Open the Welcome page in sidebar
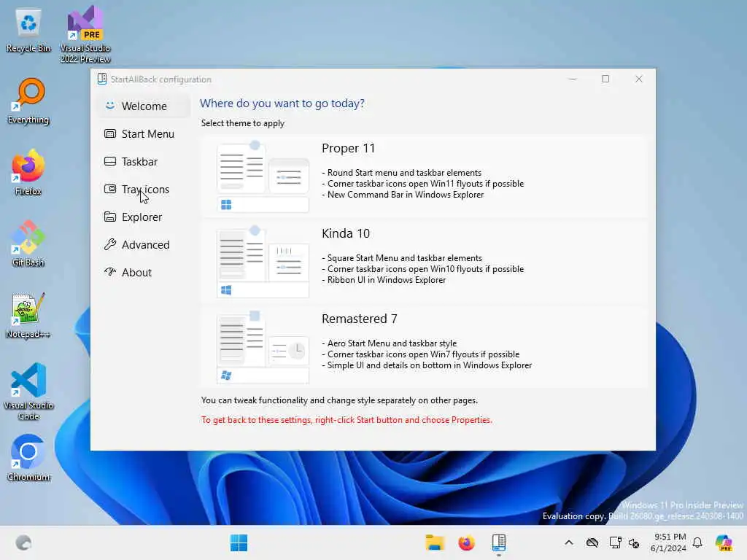Image resolution: width=747 pixels, height=560 pixels. tap(144, 106)
